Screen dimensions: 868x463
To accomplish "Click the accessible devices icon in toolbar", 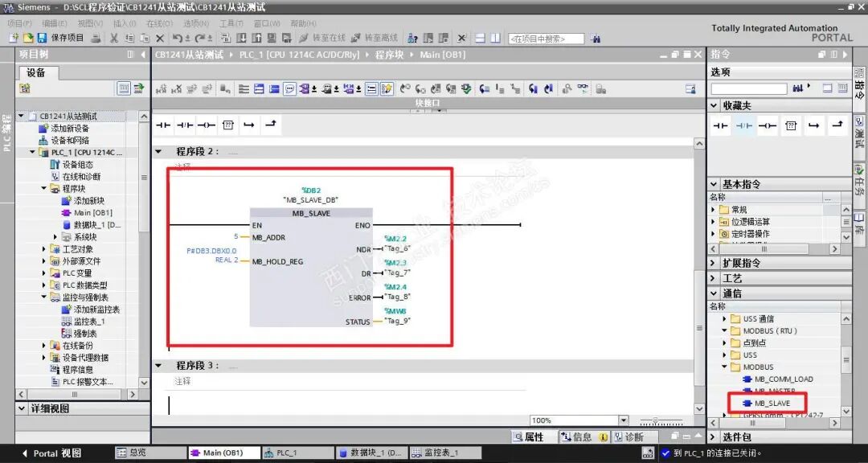I will pyautogui.click(x=412, y=39).
